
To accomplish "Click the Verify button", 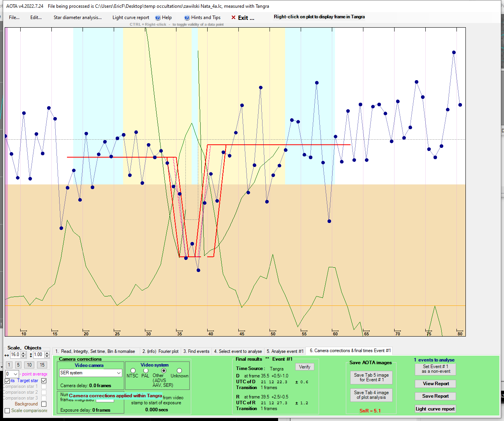I will pyautogui.click(x=305, y=367).
